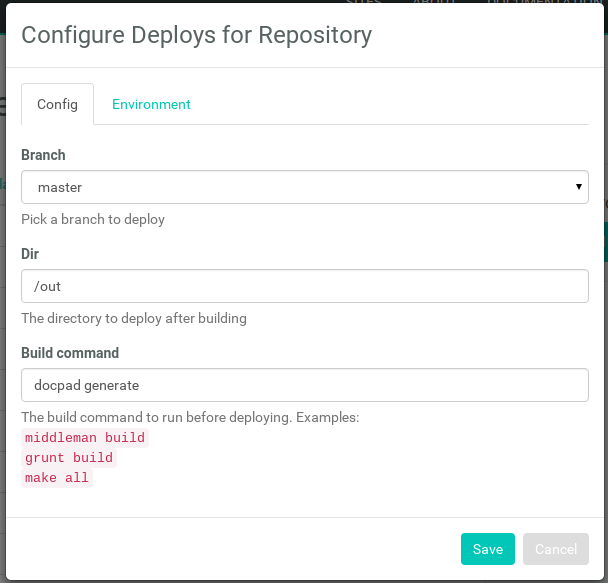This screenshot has height=583, width=608.
Task: Click the Dir field label
Action: [x=30, y=254]
